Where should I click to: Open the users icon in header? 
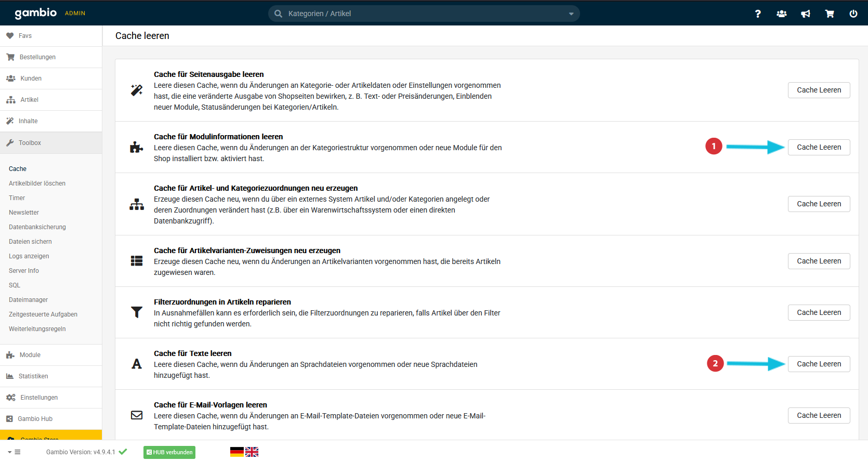[x=781, y=14]
